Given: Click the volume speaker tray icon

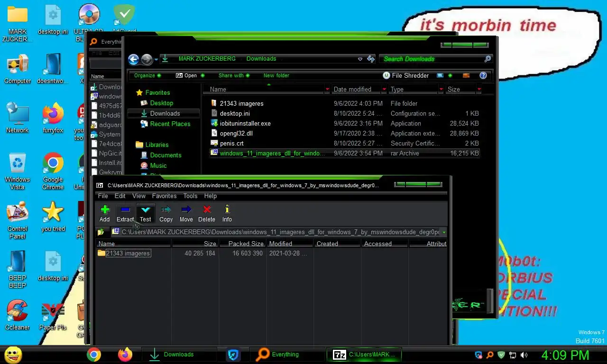Looking at the screenshot, I should pos(524,355).
